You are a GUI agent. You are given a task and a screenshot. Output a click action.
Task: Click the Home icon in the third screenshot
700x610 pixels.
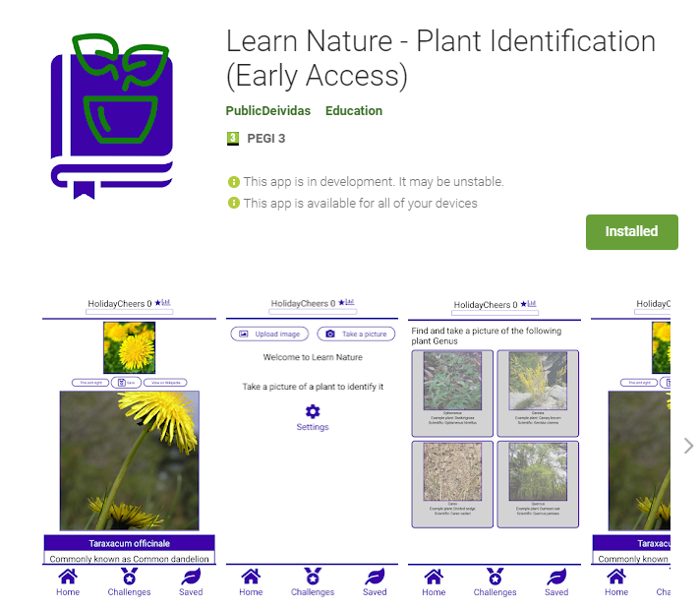(434, 577)
